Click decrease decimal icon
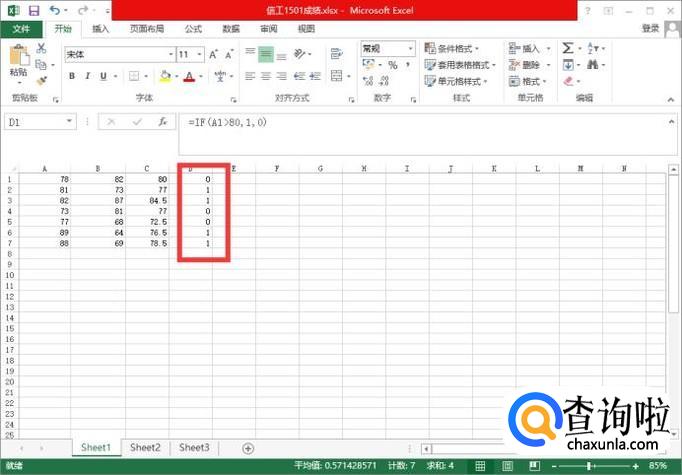This screenshot has height=475, width=682. [x=384, y=81]
